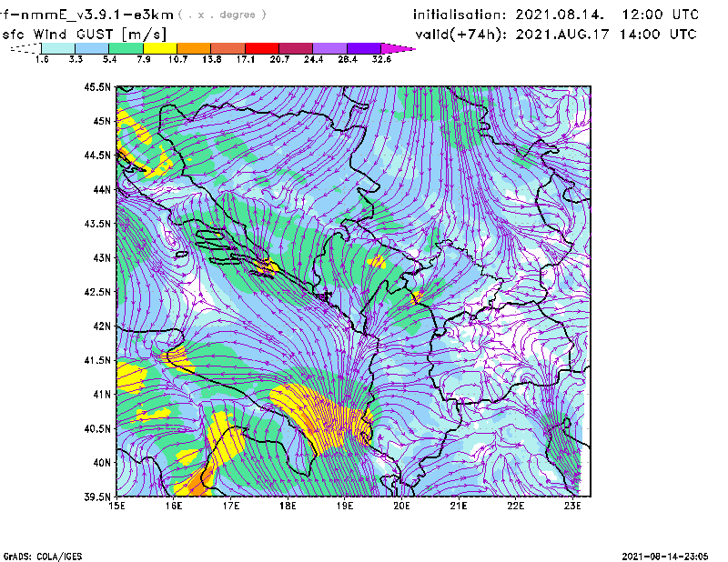Click the 19E longitude label
The height and width of the screenshot is (562, 728).
(345, 506)
